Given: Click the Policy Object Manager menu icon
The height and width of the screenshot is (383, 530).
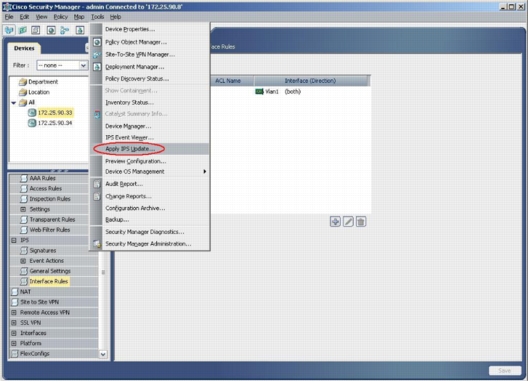Looking at the screenshot, I should pos(97,42).
